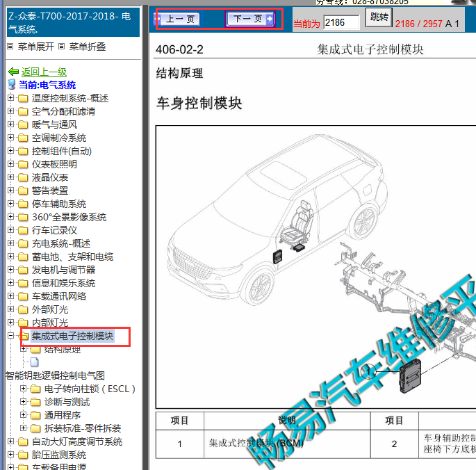Expand the 诊断与测试 node
Screen dimensions: 476x470
(x=23, y=401)
